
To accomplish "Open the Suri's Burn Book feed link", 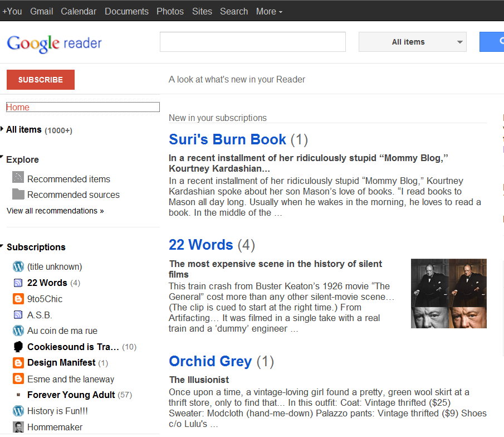I will pyautogui.click(x=227, y=139).
